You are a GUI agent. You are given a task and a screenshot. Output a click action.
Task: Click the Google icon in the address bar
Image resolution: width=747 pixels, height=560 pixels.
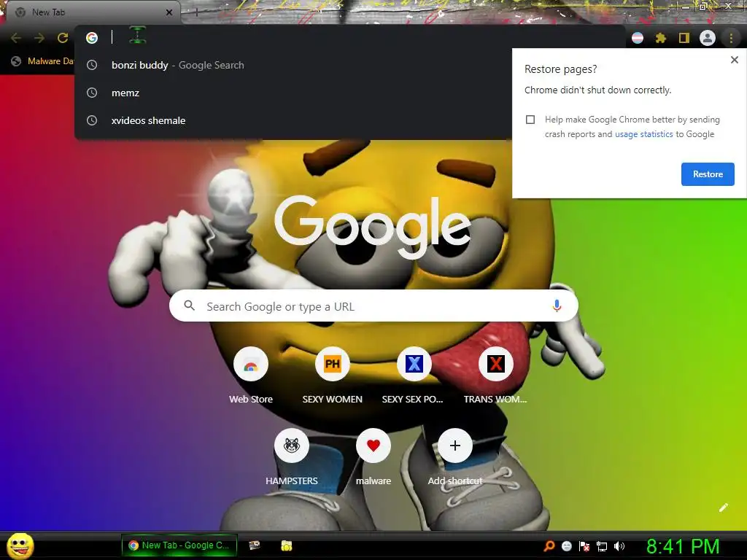coord(92,38)
